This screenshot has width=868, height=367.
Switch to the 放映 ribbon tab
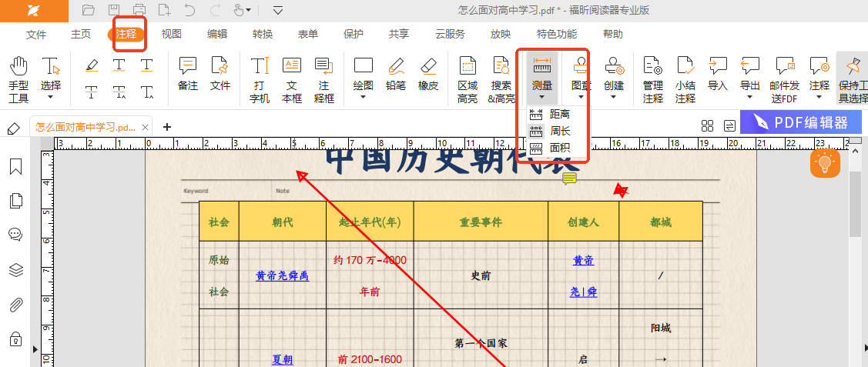(x=501, y=35)
